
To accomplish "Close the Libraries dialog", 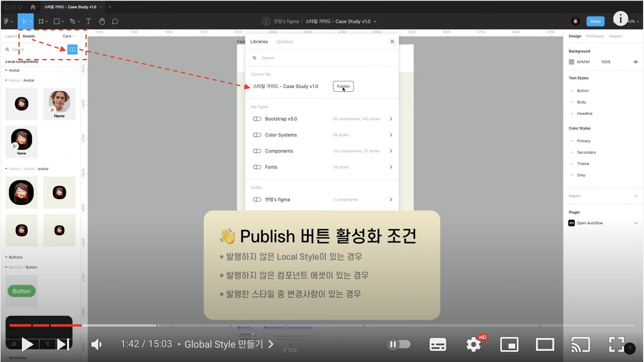I will [x=392, y=41].
